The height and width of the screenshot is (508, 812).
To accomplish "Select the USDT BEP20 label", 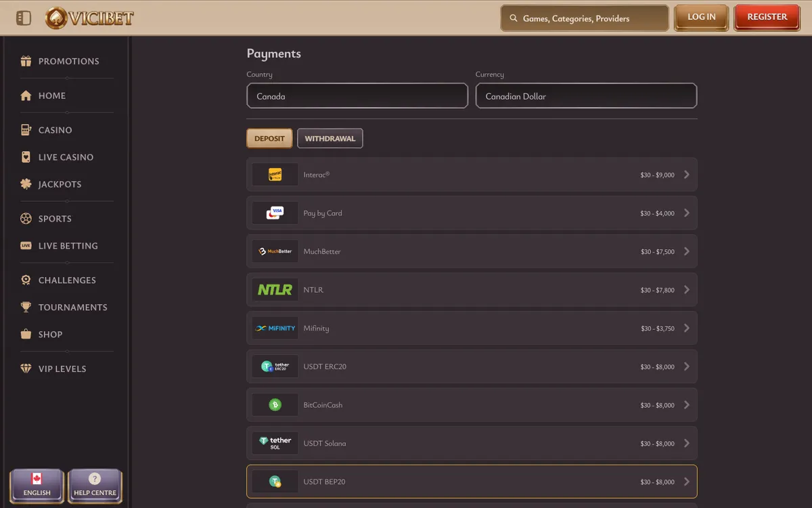I will [x=324, y=482].
